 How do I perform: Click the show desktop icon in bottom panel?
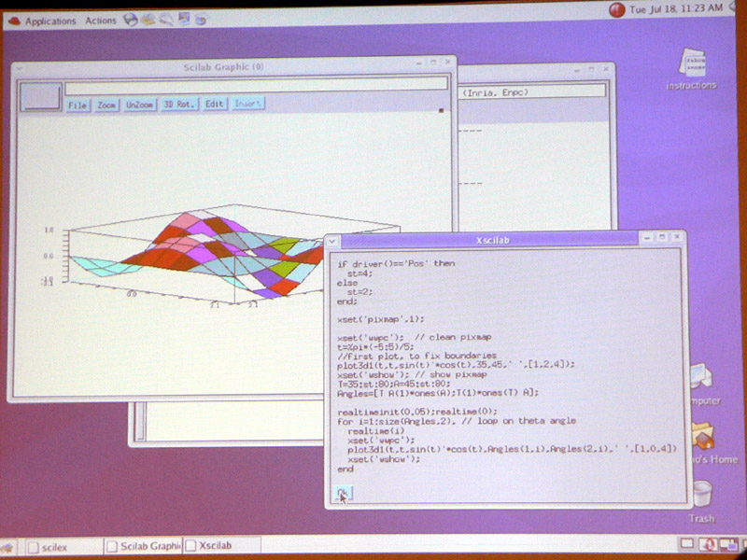pos(8,547)
